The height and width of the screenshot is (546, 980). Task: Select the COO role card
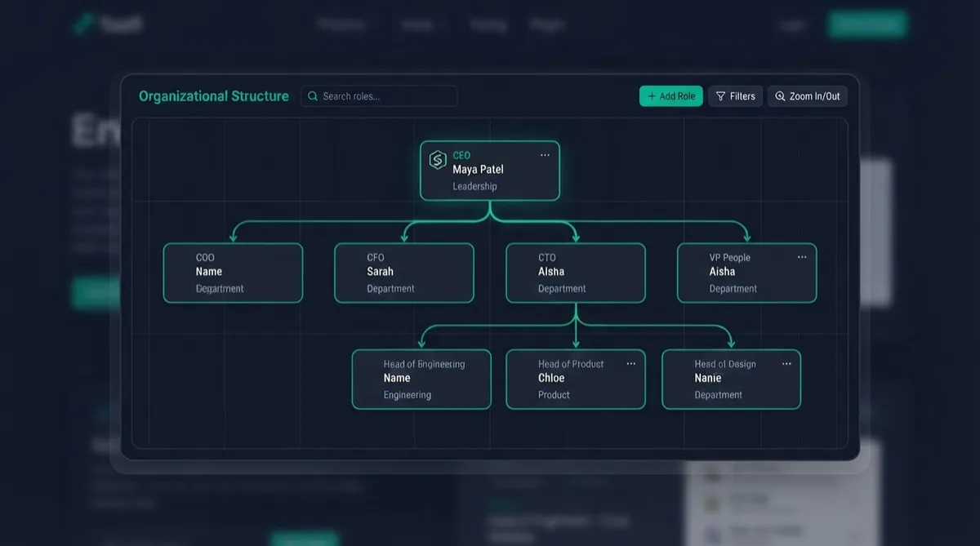click(233, 273)
